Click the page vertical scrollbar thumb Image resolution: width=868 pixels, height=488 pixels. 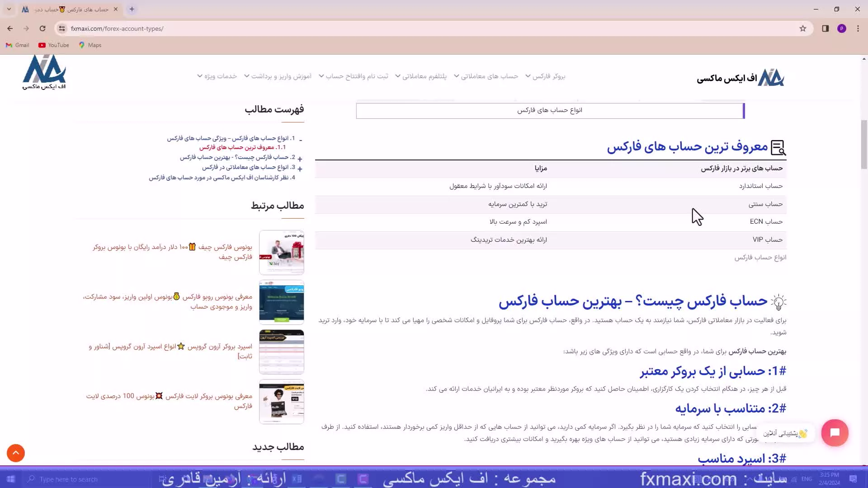[x=864, y=145]
